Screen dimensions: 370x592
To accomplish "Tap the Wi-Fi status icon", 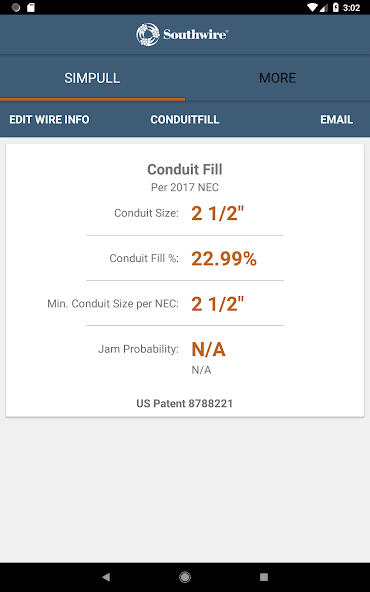I will coord(313,7).
